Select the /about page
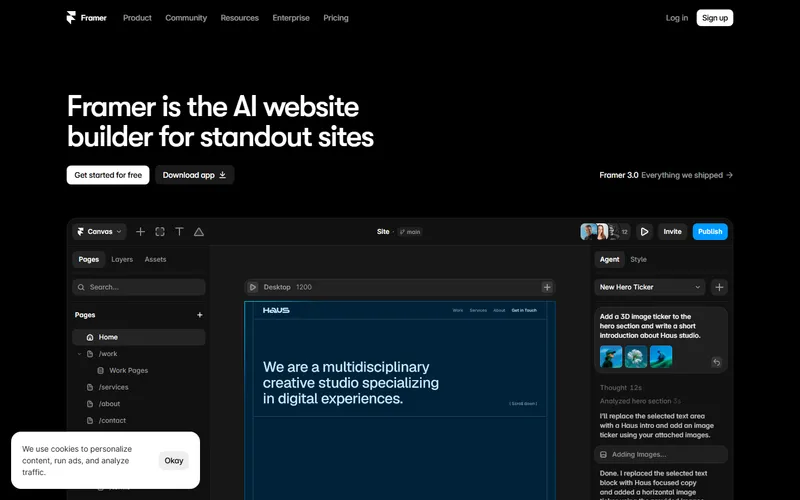 [x=109, y=404]
